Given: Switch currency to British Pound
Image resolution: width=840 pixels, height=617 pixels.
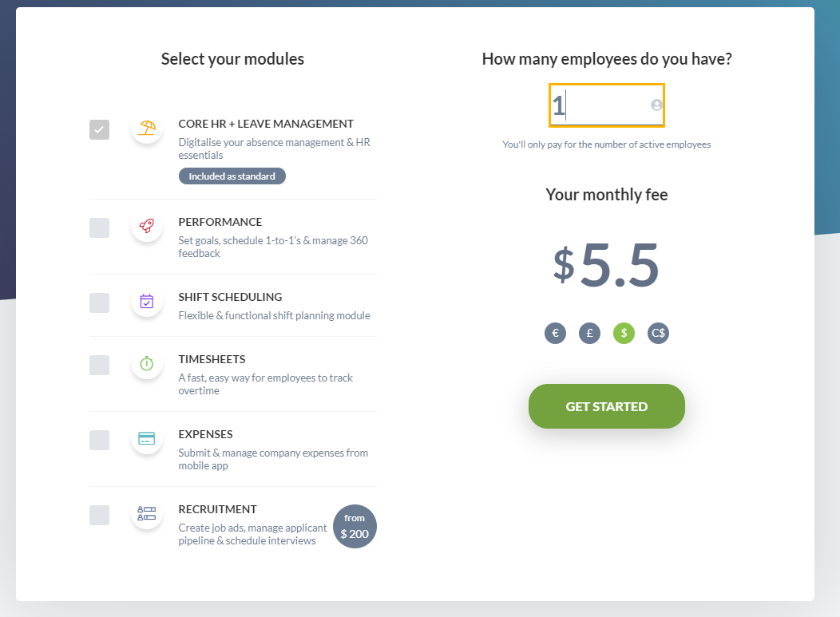Looking at the screenshot, I should pyautogui.click(x=589, y=334).
